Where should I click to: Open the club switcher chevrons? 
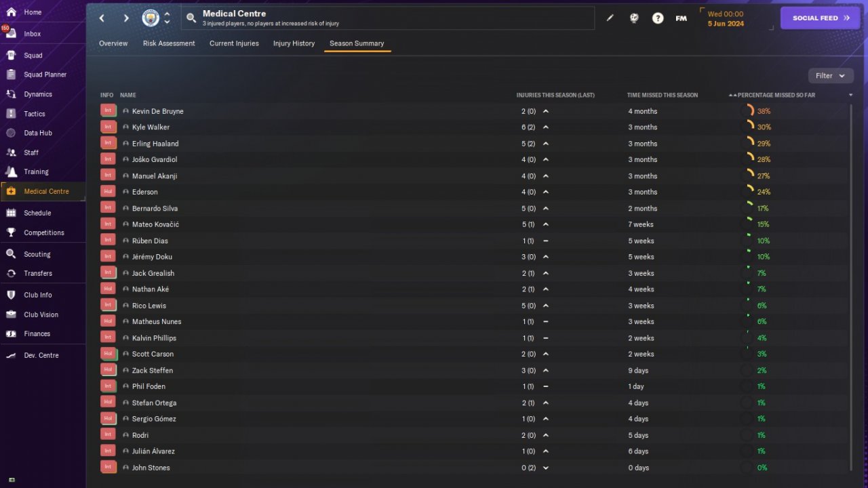[167, 18]
